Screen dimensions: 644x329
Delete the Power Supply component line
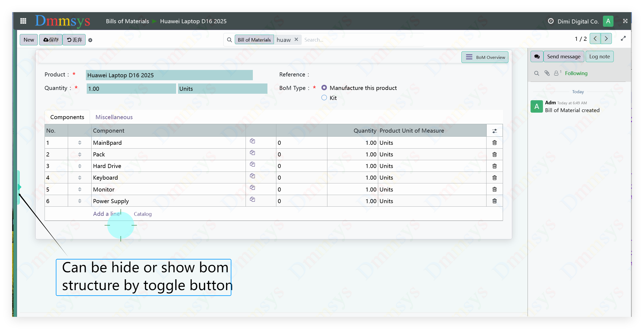point(494,201)
